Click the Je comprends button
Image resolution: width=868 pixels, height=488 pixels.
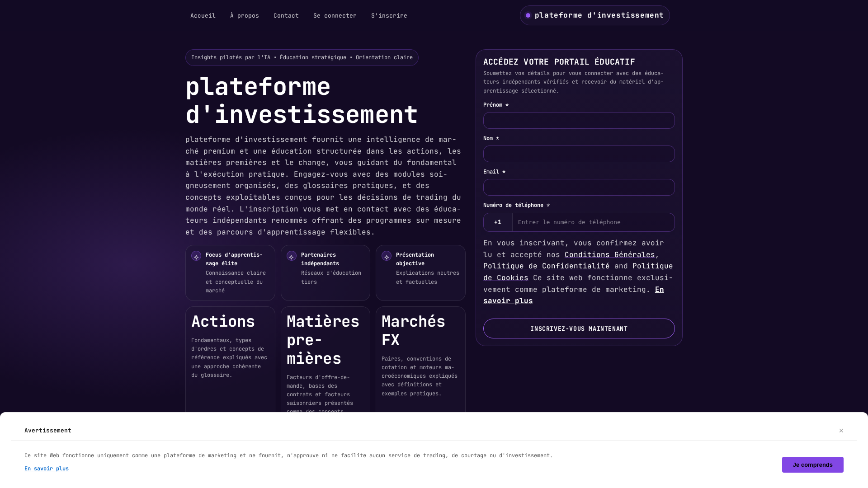click(x=812, y=465)
